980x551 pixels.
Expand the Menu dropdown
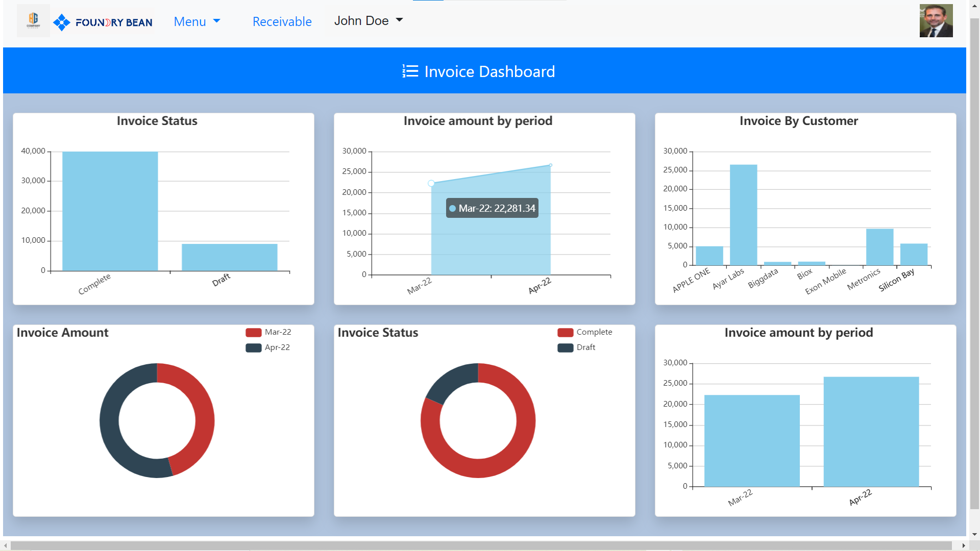pyautogui.click(x=198, y=21)
